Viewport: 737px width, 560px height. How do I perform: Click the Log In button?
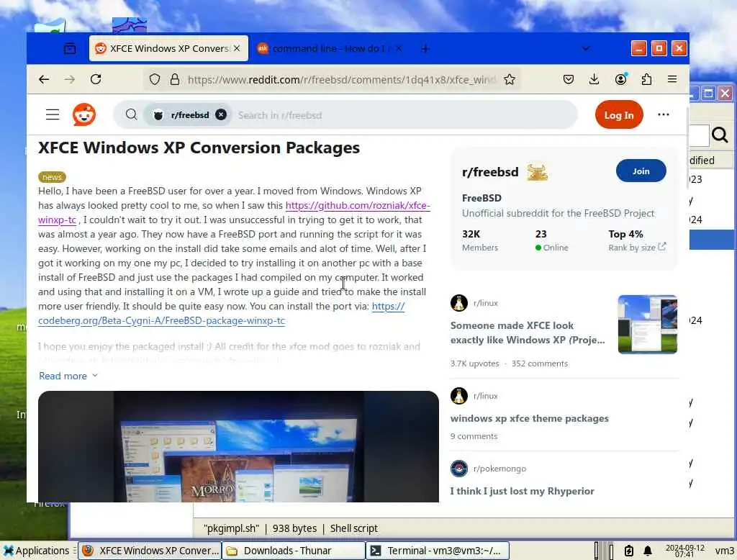click(618, 114)
